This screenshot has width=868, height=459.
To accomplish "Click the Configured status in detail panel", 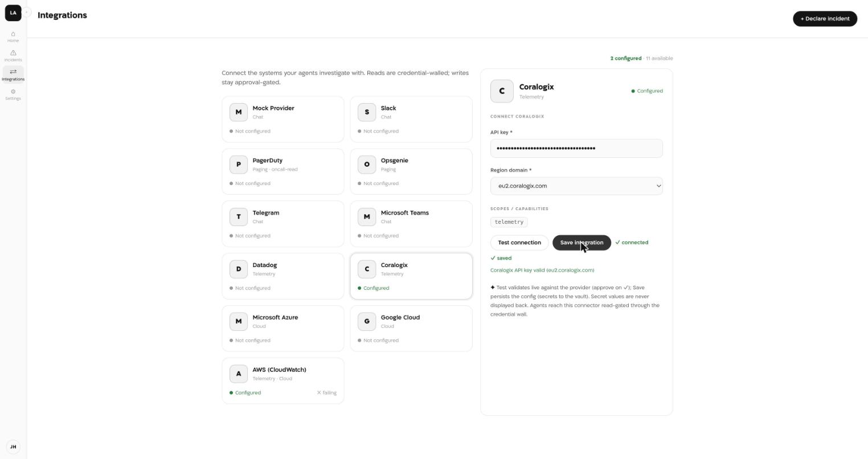I will [x=647, y=91].
